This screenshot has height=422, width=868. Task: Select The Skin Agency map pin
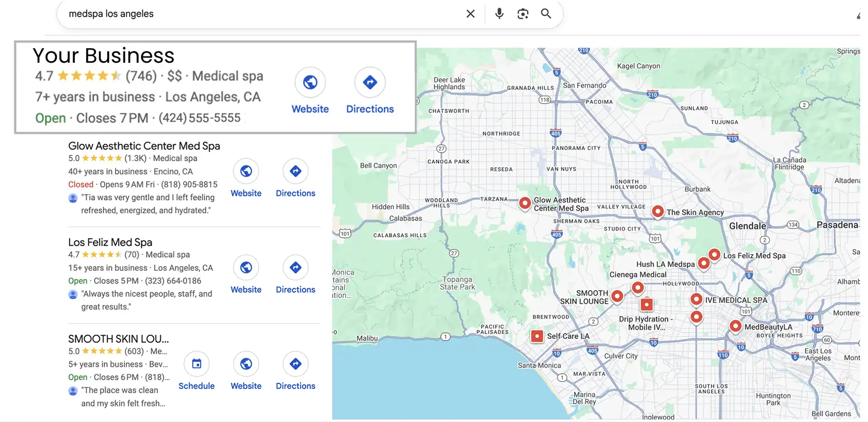pos(658,211)
